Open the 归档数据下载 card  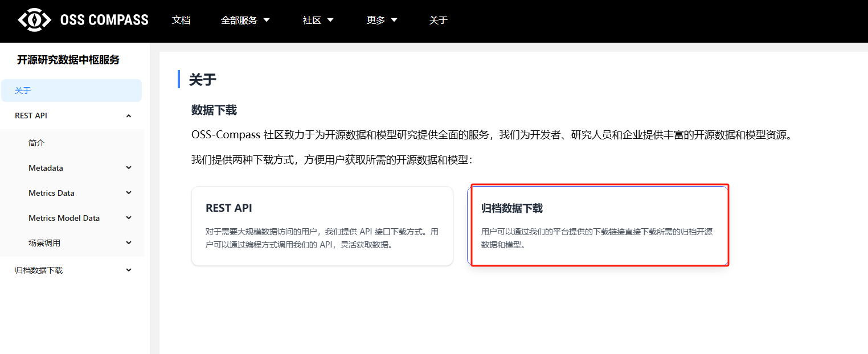(x=598, y=226)
